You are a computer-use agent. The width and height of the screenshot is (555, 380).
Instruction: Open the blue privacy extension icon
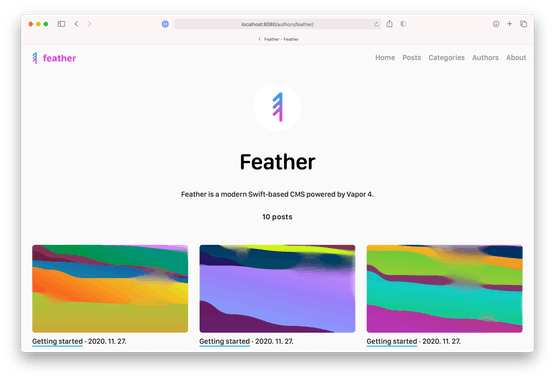[165, 24]
